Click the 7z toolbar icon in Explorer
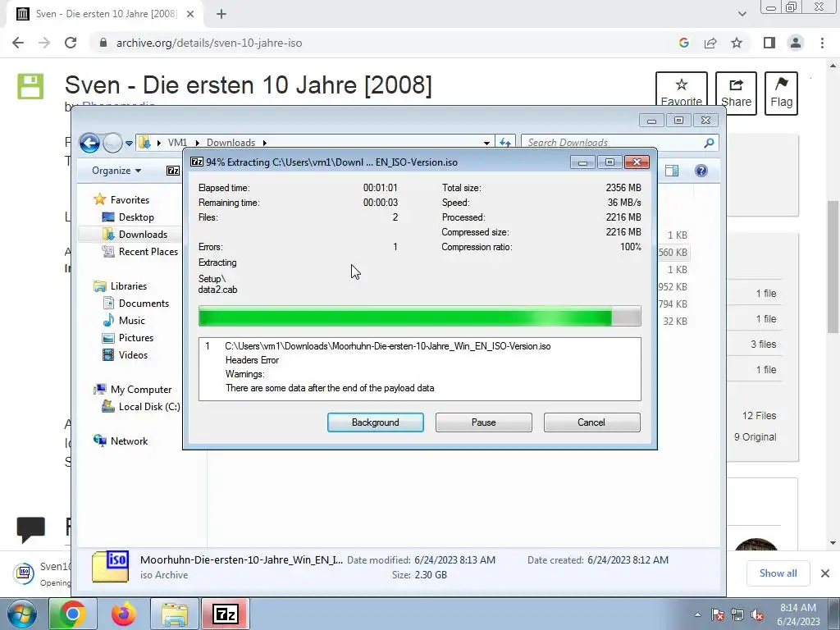This screenshot has width=840, height=630. click(173, 171)
